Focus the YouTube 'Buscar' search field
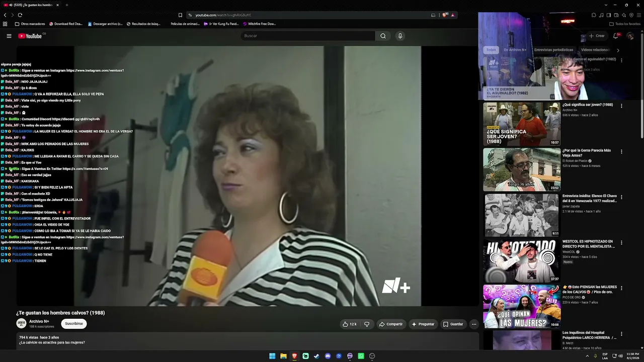The width and height of the screenshot is (644, 362). tap(308, 36)
